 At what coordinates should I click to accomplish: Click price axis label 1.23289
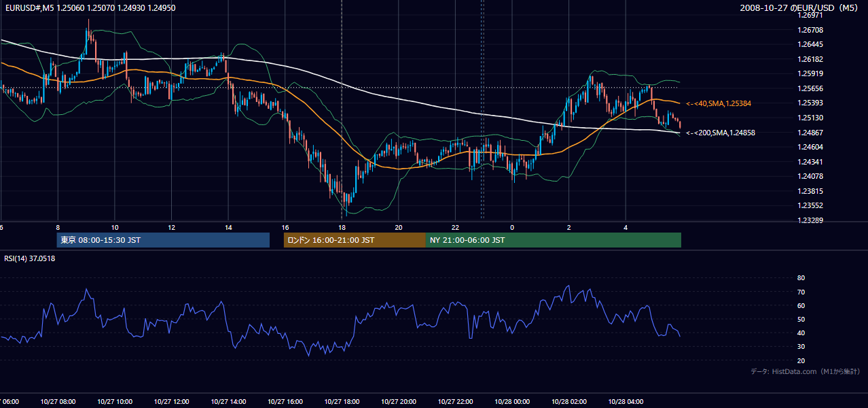tap(810, 220)
